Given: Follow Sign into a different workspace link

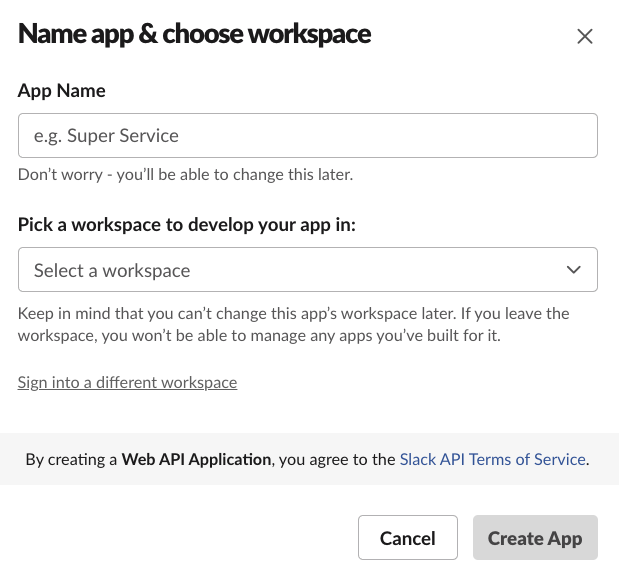Looking at the screenshot, I should pyautogui.click(x=128, y=382).
